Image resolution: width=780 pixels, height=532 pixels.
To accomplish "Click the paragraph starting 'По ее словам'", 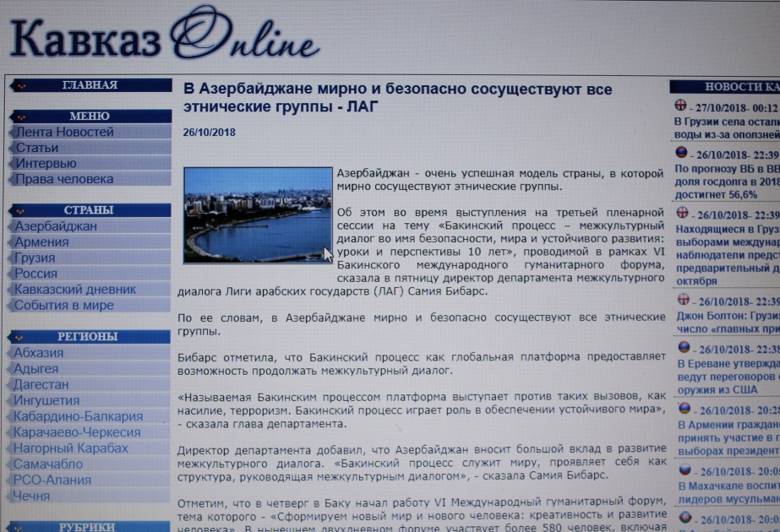I will click(422, 323).
